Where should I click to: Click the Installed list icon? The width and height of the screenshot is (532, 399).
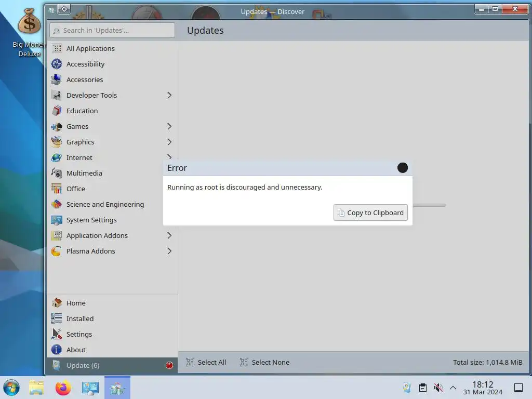point(57,318)
